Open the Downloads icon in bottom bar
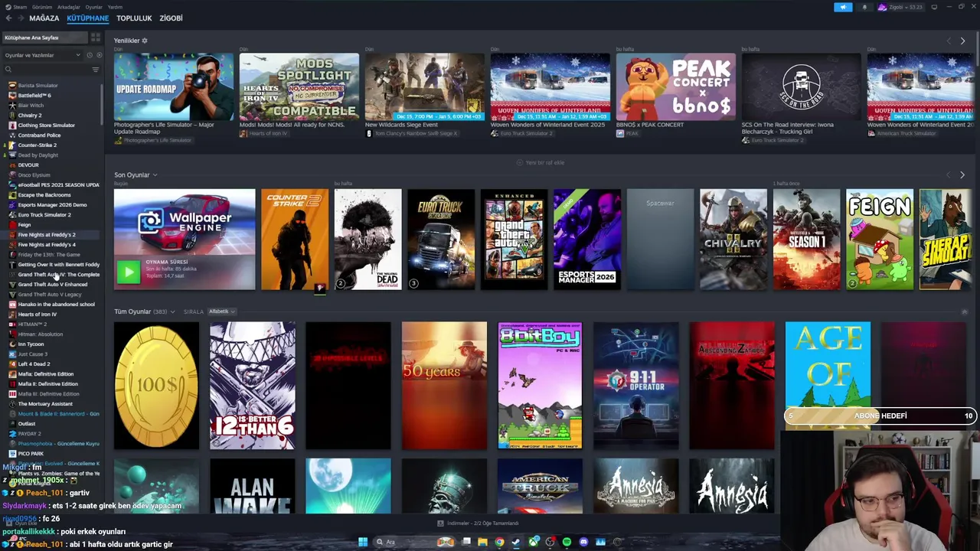980x551 pixels. (x=440, y=523)
